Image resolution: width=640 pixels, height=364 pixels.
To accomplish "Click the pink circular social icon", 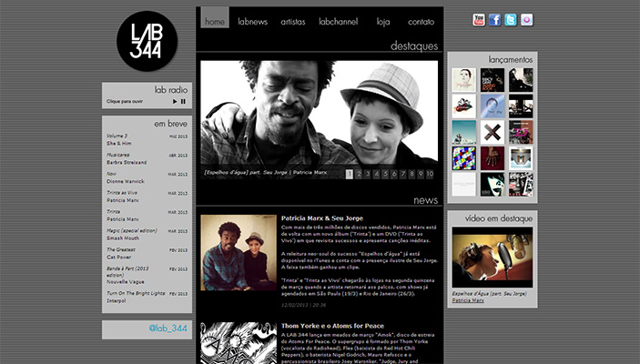I will coord(526,20).
